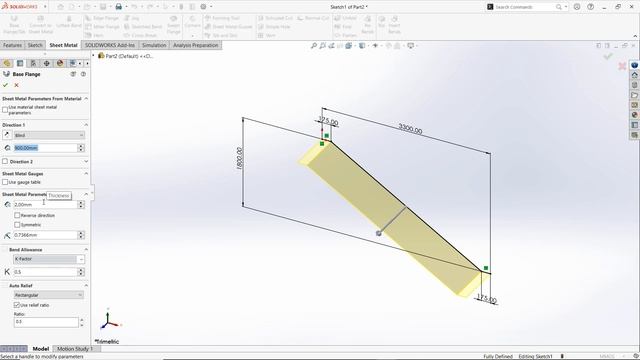Collapse the Sheet Metal Parameters From Material section
640x360 pixels.
coord(86,99)
